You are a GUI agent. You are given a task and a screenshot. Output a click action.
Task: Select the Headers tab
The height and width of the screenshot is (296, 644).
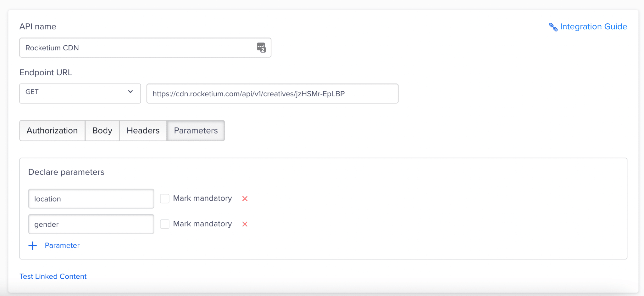pyautogui.click(x=143, y=130)
